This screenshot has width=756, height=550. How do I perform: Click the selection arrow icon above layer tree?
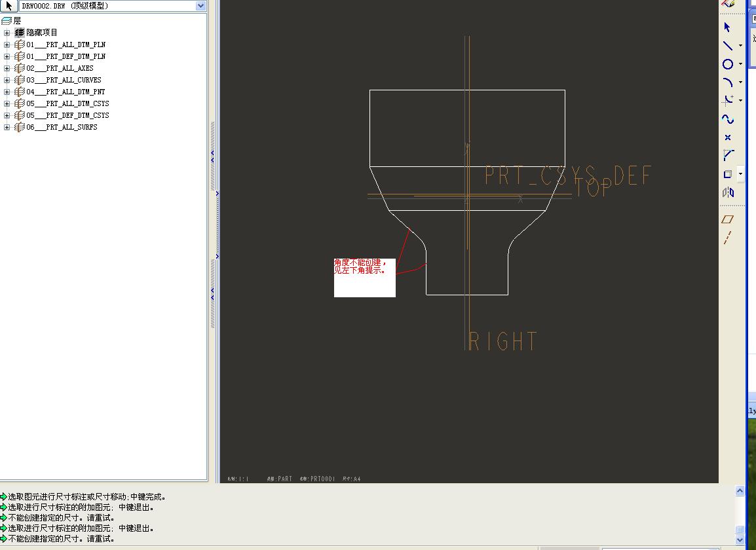pos(9,6)
